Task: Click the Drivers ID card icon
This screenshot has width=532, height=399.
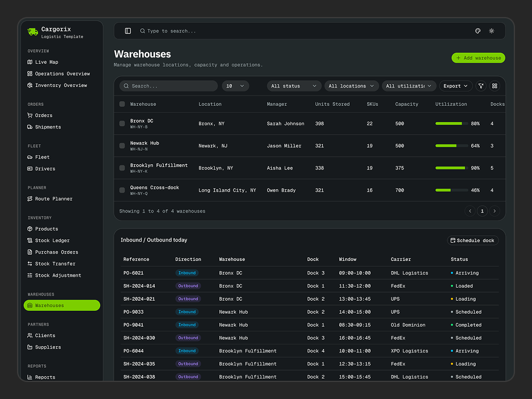Action: coord(30,169)
